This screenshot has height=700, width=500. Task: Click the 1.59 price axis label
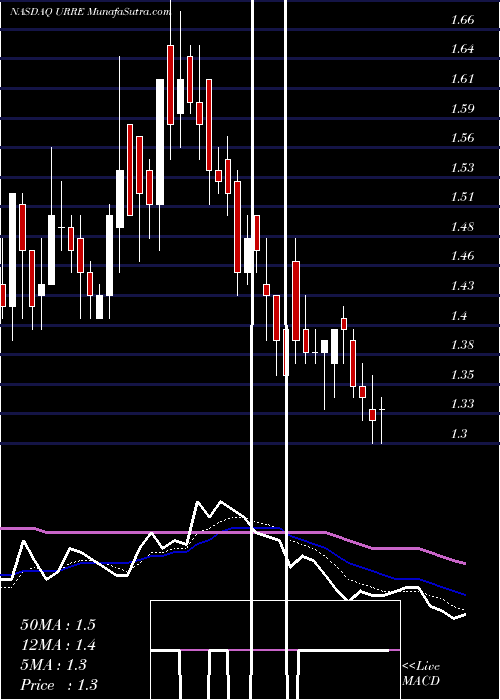click(x=462, y=108)
